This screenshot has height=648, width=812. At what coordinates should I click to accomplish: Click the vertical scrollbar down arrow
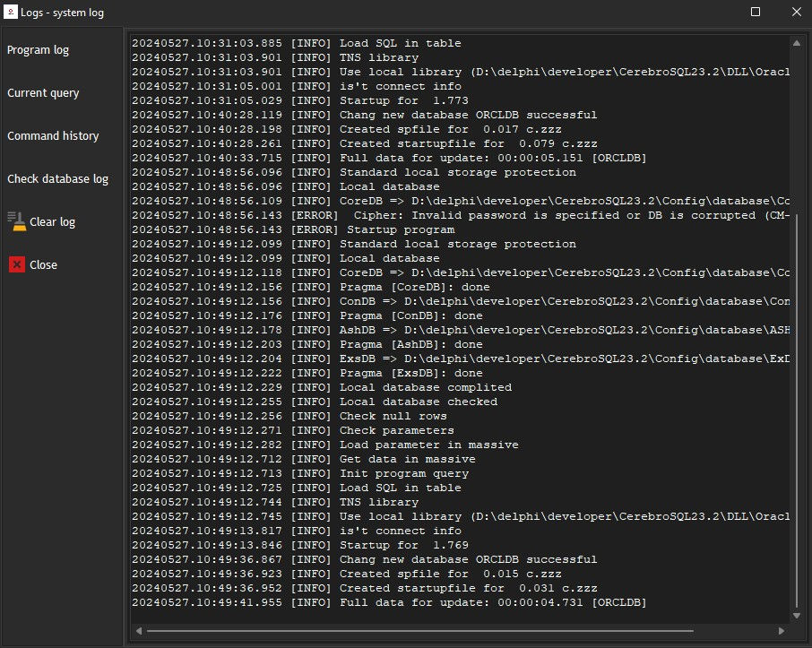click(796, 616)
